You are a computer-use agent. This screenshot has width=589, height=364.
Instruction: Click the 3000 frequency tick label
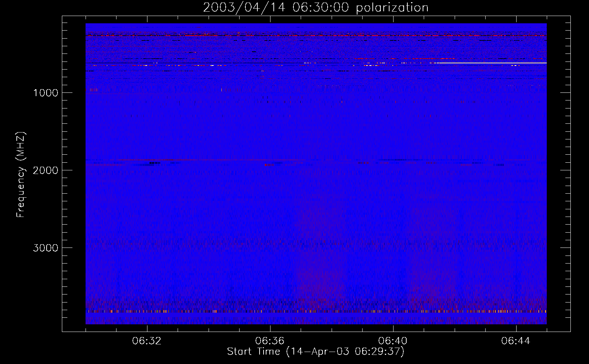tap(46, 248)
